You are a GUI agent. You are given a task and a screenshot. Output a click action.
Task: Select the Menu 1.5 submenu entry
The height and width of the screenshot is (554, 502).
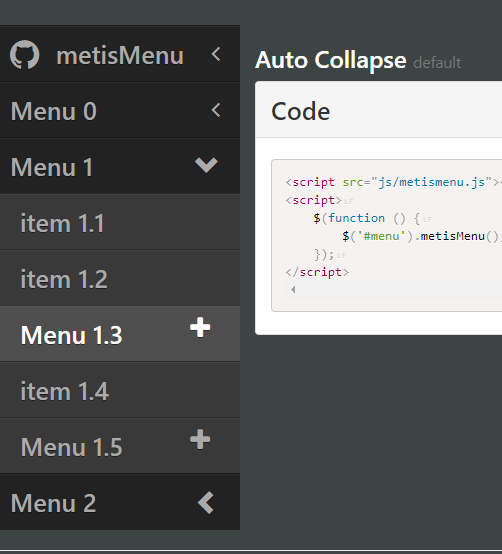(x=120, y=446)
